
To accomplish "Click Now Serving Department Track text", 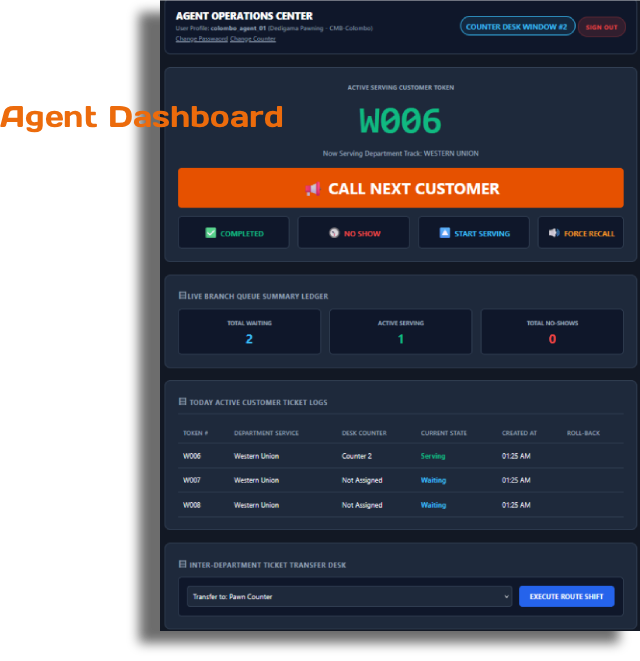I will click(x=401, y=153).
